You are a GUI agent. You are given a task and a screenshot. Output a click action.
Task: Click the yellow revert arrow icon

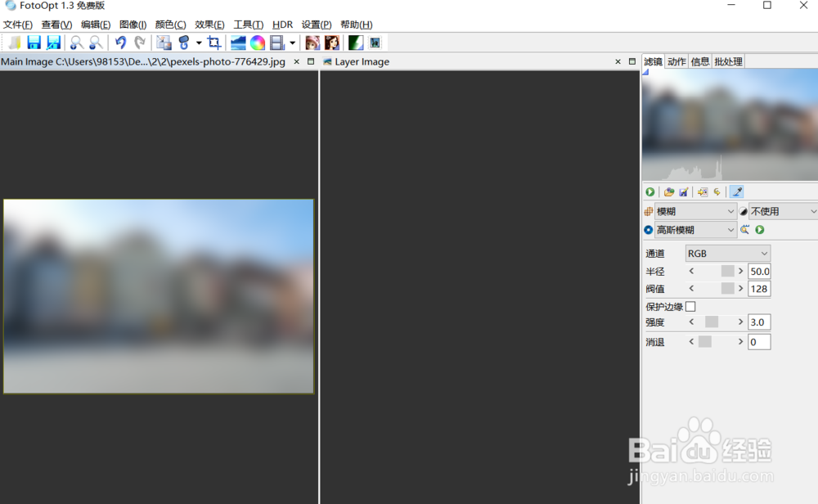coord(717,192)
